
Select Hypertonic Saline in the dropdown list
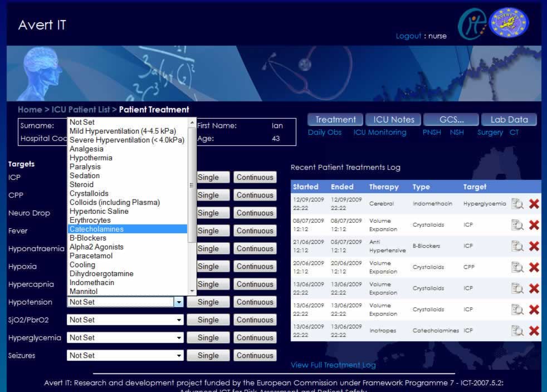(x=128, y=212)
